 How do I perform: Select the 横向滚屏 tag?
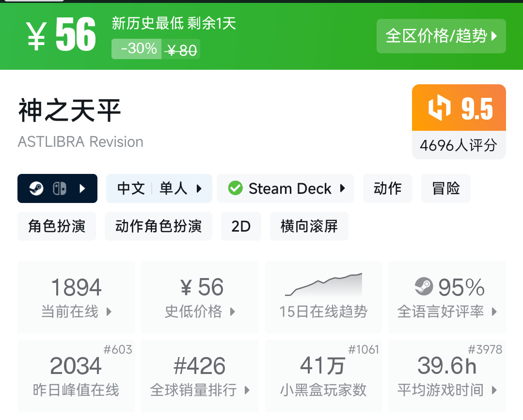tap(309, 226)
